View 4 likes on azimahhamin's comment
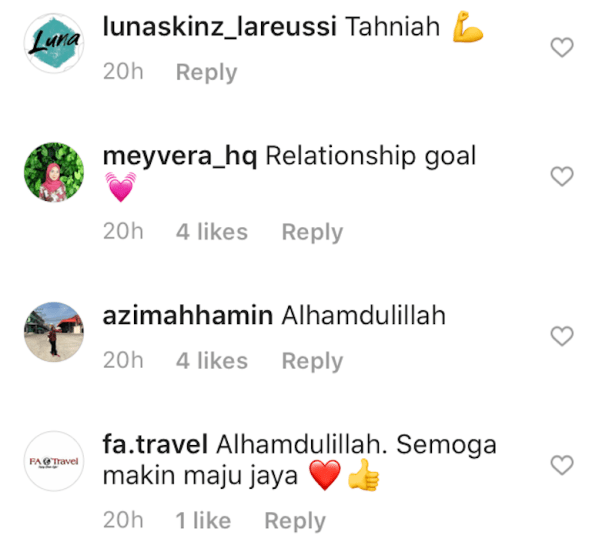The height and width of the screenshot is (542, 616). click(x=212, y=361)
